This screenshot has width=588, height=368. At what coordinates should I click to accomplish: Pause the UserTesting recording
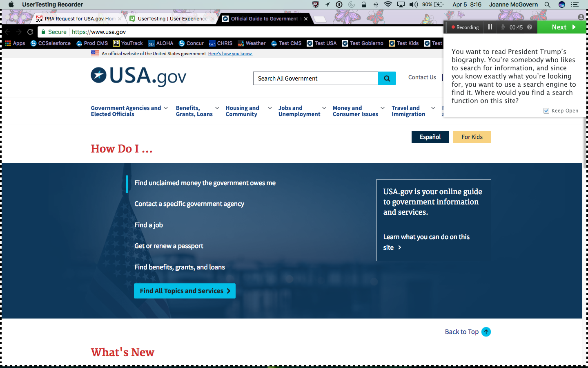click(490, 27)
